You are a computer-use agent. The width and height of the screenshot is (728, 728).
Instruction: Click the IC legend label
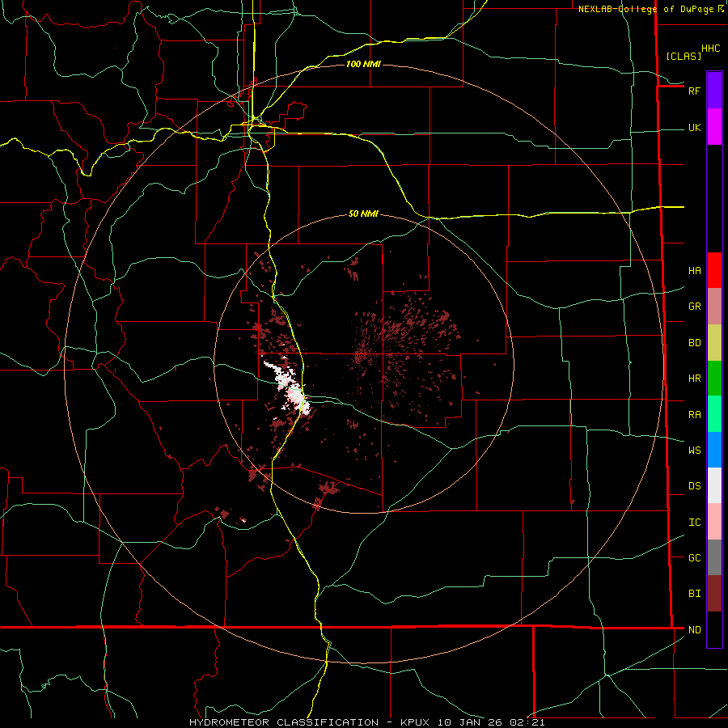pos(694,523)
